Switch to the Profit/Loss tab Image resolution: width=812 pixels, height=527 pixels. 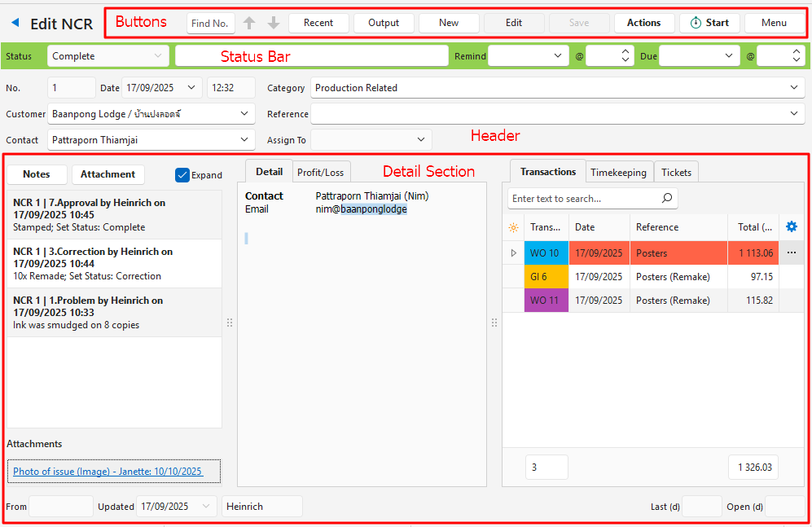point(321,172)
